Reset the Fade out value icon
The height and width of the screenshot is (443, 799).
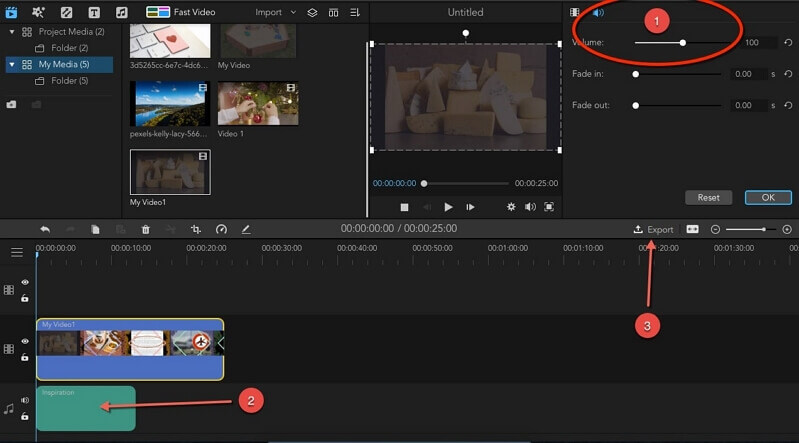[x=788, y=106]
